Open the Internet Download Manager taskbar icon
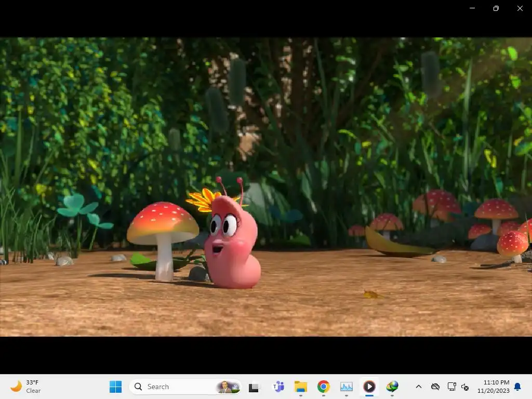Image resolution: width=532 pixels, height=399 pixels. [392, 387]
